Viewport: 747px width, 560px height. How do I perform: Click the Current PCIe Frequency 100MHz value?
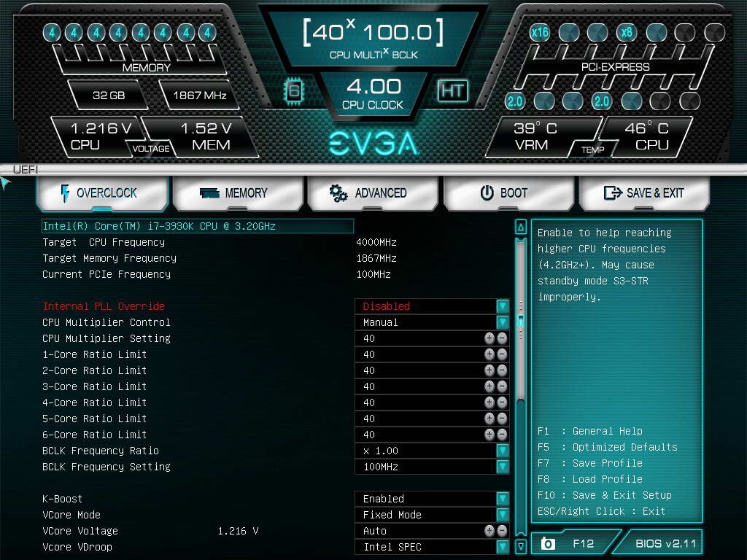373,274
